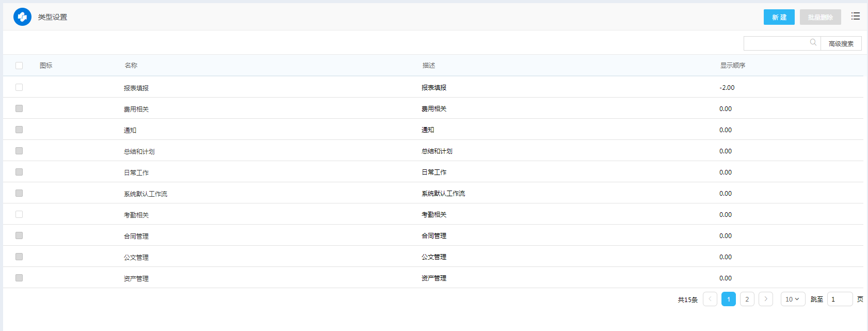Screen dimensions: 868x331
Task: Check the 报表填报 row checkbox
Action: tap(19, 87)
